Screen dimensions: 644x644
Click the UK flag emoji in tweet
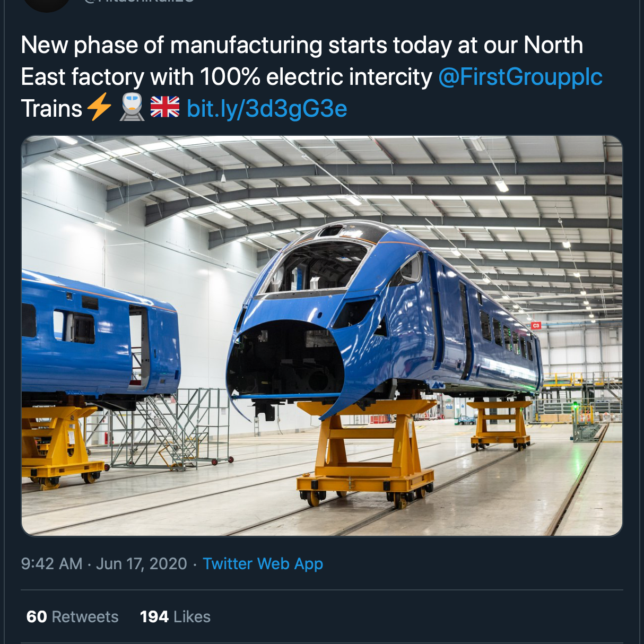pyautogui.click(x=165, y=107)
